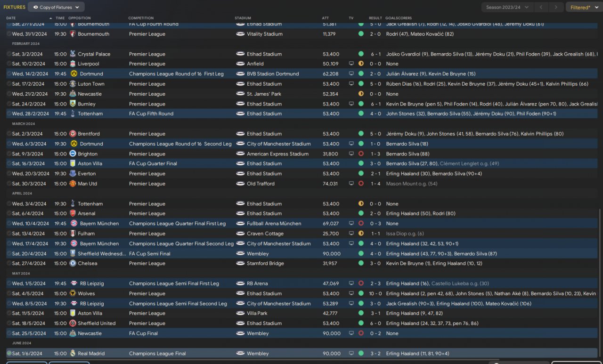
Task: Select the Man Utd club badge
Action: tap(73, 184)
